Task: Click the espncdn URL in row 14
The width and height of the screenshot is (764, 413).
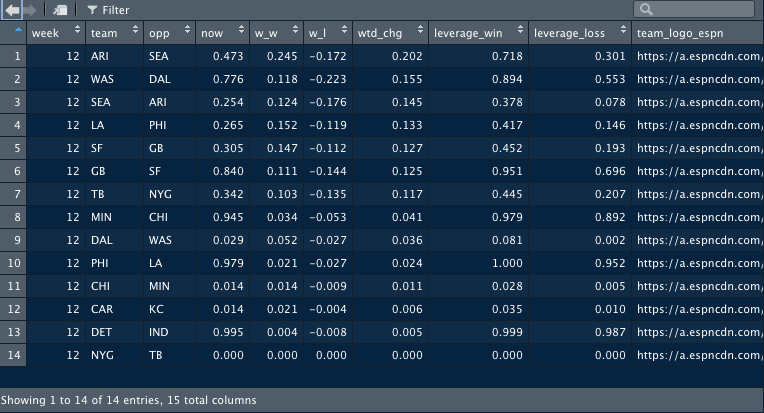Action: coord(700,355)
